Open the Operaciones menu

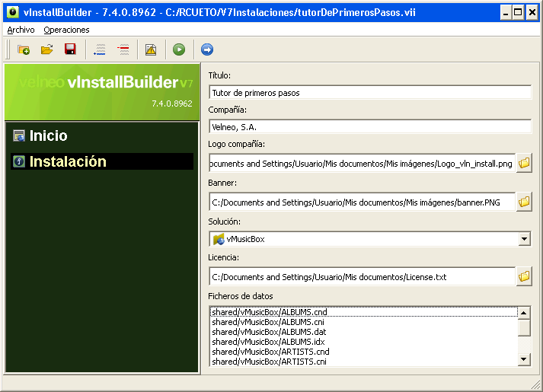point(66,30)
